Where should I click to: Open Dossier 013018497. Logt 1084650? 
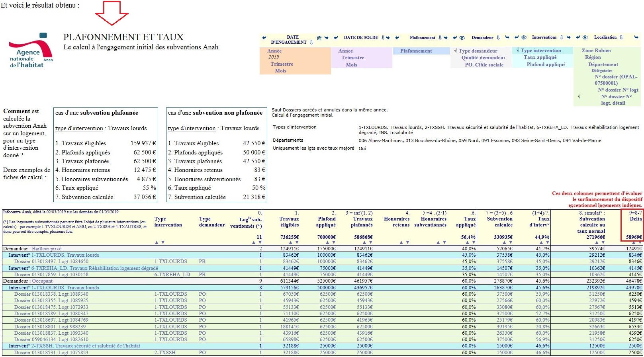pyautogui.click(x=51, y=261)
